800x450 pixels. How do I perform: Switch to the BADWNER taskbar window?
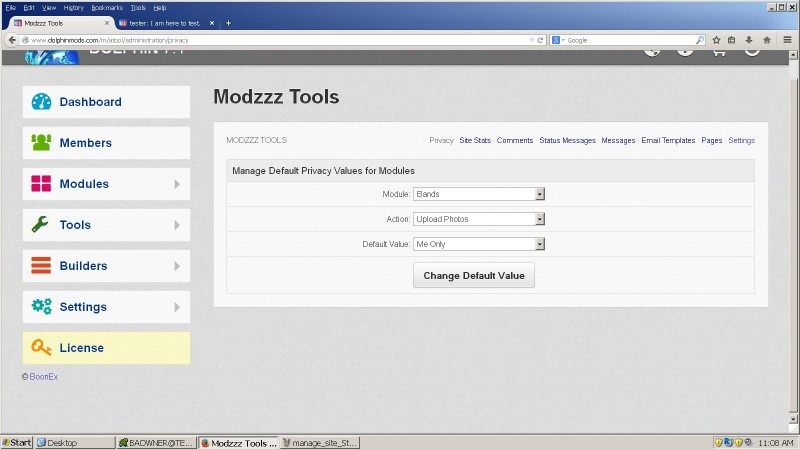click(156, 442)
